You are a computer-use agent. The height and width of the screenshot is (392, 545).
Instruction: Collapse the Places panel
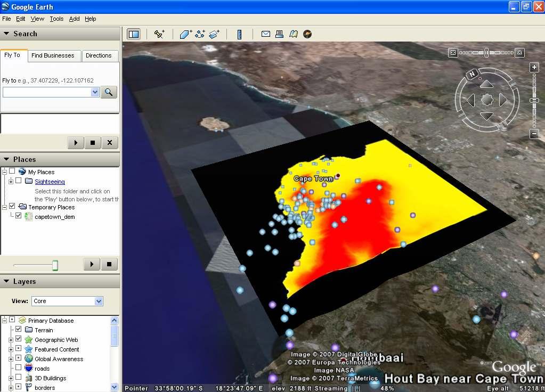6,159
